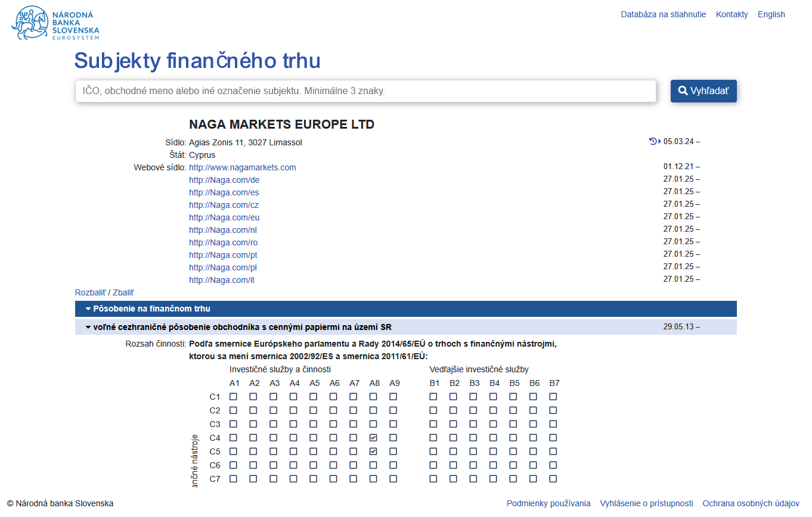Select the B1 column label
The width and height of the screenshot is (812, 517).
tap(435, 383)
